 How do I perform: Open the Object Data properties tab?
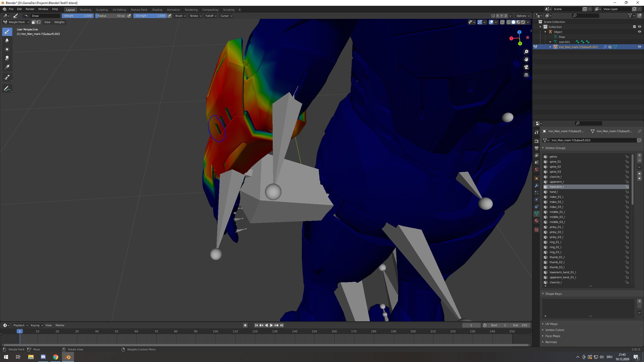tap(537, 214)
